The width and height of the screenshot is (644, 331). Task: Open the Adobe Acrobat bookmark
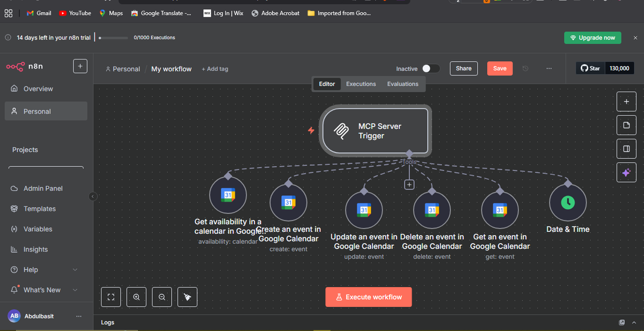pos(275,13)
